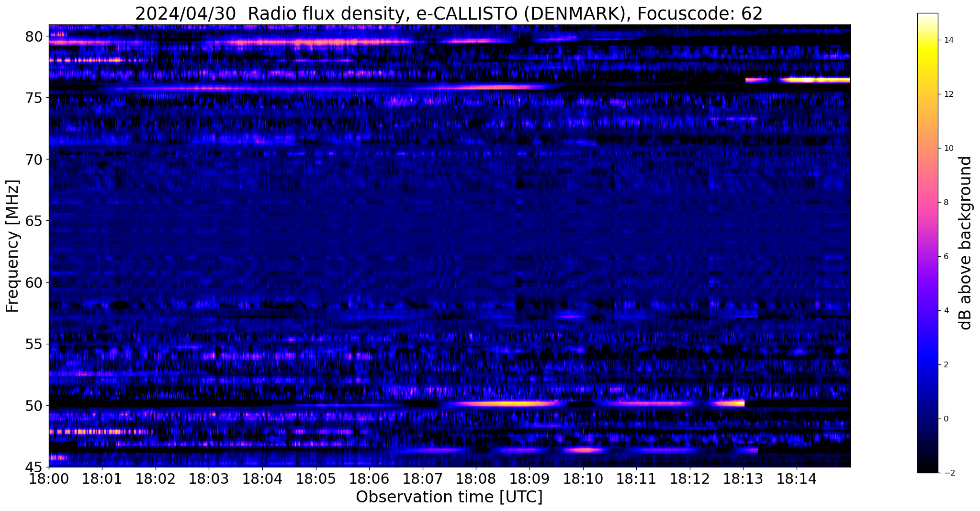Click the colorbar tick label 0
The height and width of the screenshot is (511, 980).
pos(946,419)
